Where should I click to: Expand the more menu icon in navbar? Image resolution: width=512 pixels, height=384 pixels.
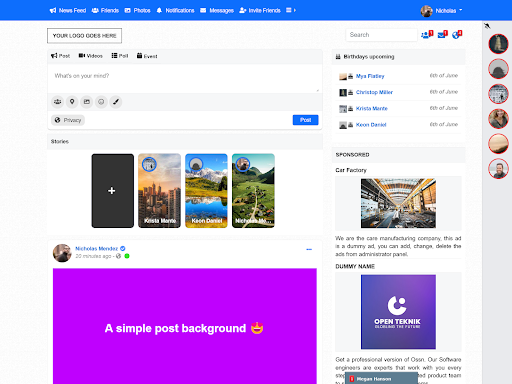pyautogui.click(x=291, y=10)
